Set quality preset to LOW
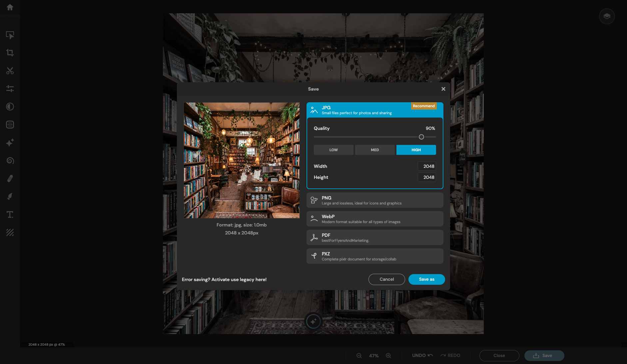 coord(333,150)
